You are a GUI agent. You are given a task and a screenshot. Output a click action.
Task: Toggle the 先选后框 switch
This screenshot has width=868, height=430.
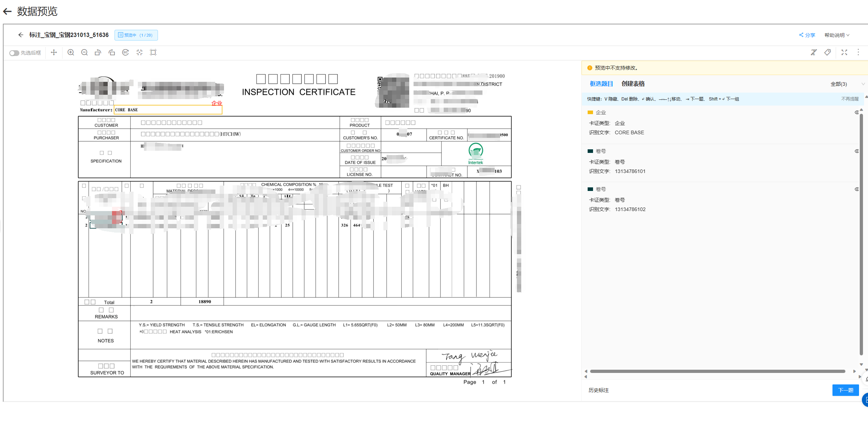(14, 53)
